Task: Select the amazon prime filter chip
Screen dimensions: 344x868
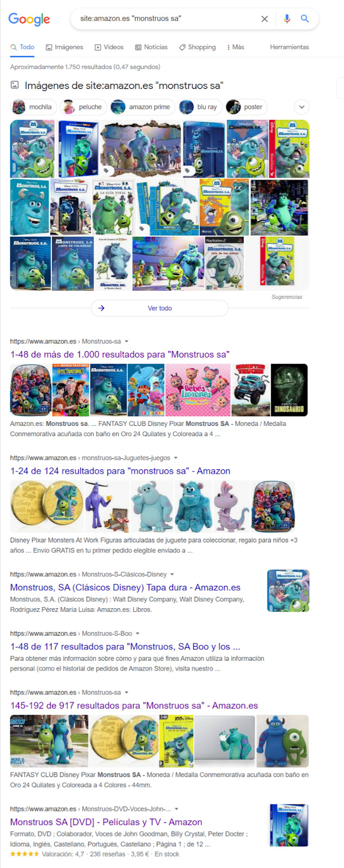Action: click(142, 107)
